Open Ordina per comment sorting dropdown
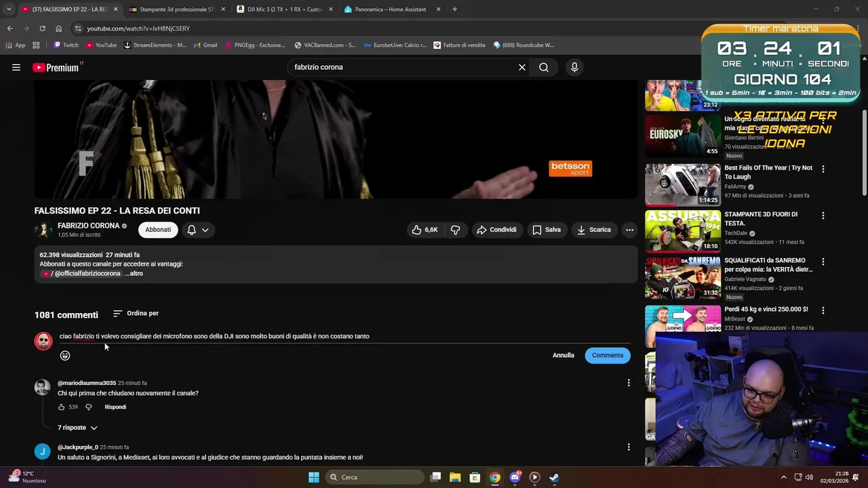Viewport: 868px width, 488px height. pyautogui.click(x=136, y=313)
